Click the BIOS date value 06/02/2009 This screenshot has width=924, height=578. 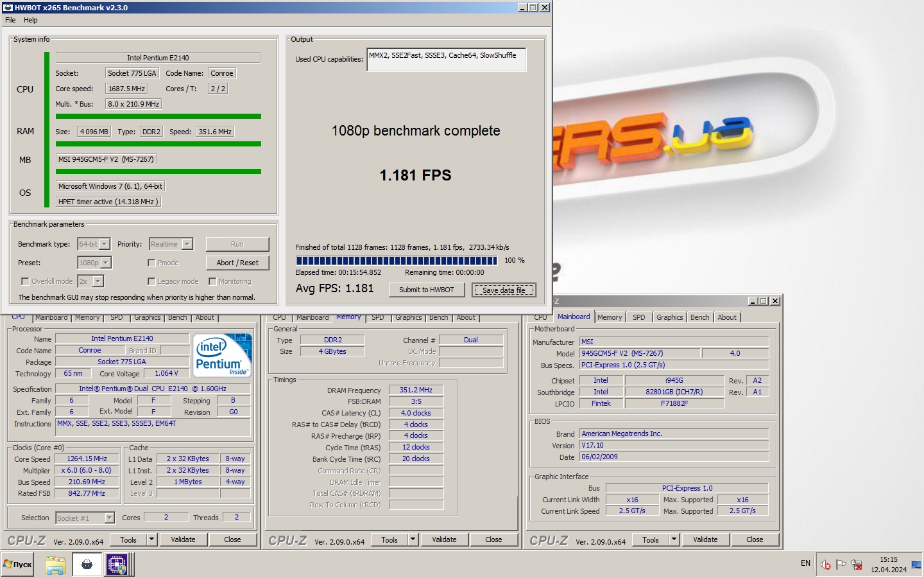[x=674, y=457]
